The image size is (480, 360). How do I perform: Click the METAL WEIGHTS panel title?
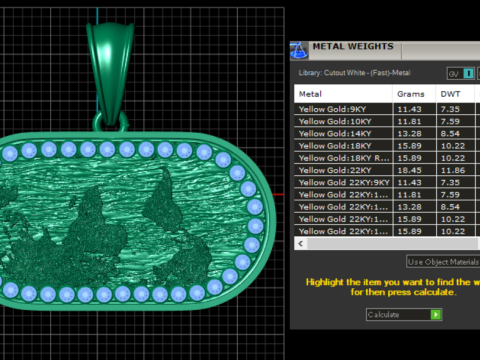(353, 46)
